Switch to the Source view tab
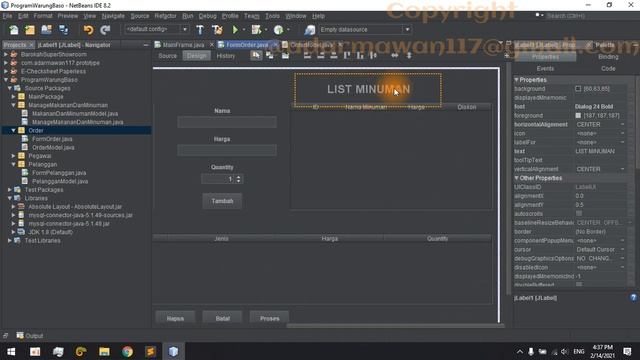The height and width of the screenshot is (360, 640). (x=168, y=56)
